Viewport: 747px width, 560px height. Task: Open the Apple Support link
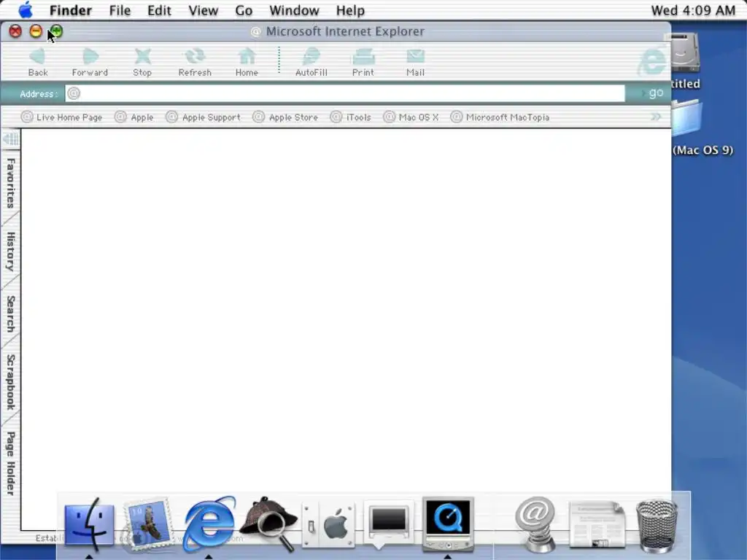[x=203, y=117]
